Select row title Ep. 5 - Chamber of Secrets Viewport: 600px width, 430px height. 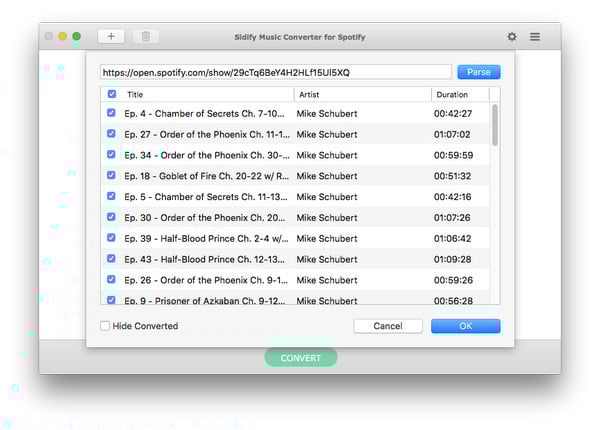(x=206, y=197)
